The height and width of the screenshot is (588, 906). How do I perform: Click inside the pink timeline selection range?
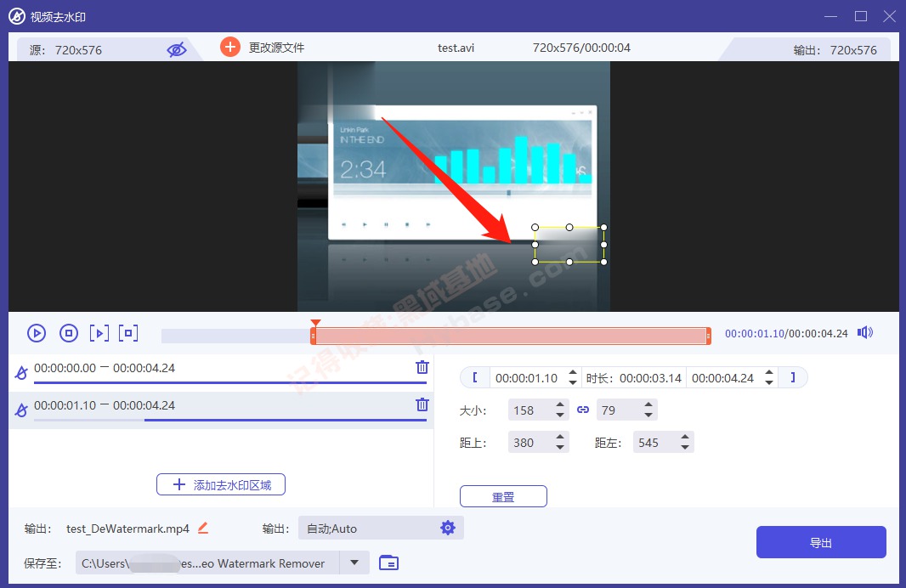tap(511, 336)
